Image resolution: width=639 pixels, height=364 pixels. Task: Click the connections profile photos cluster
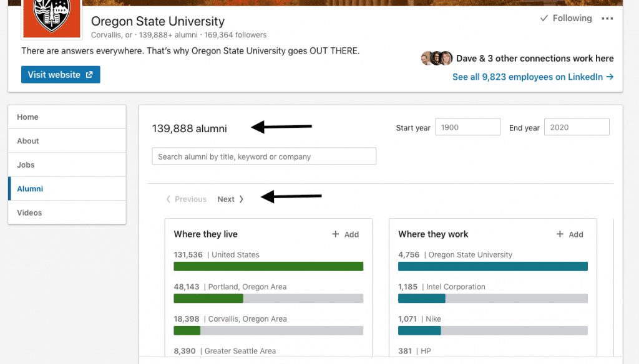[436, 58]
